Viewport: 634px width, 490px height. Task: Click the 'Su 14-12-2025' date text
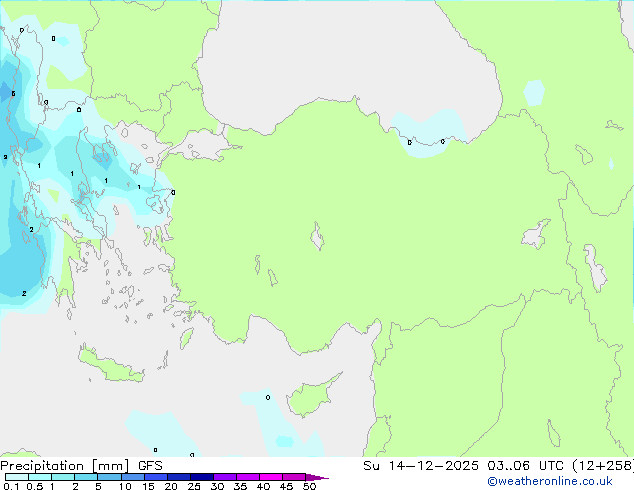[x=421, y=466]
